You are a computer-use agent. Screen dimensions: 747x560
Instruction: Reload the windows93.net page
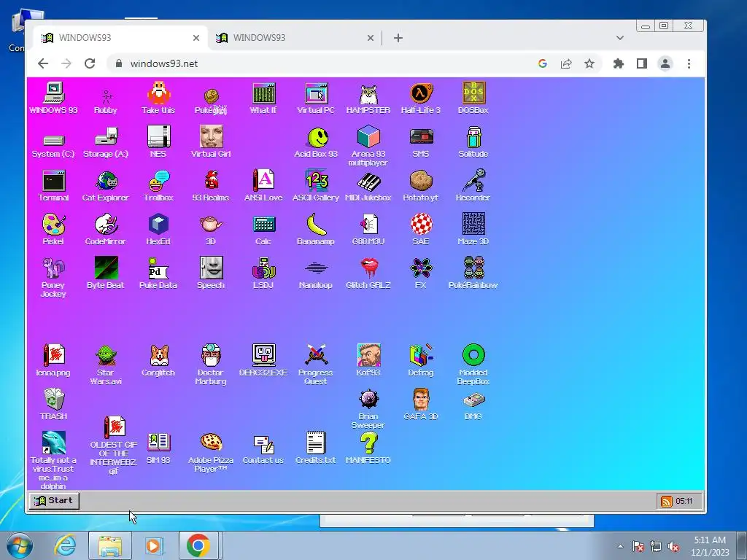pos(90,63)
